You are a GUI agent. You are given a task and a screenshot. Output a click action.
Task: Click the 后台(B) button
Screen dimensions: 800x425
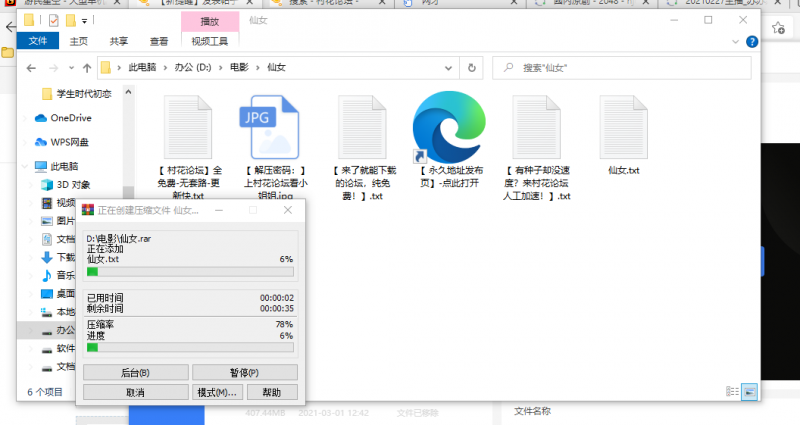134,373
